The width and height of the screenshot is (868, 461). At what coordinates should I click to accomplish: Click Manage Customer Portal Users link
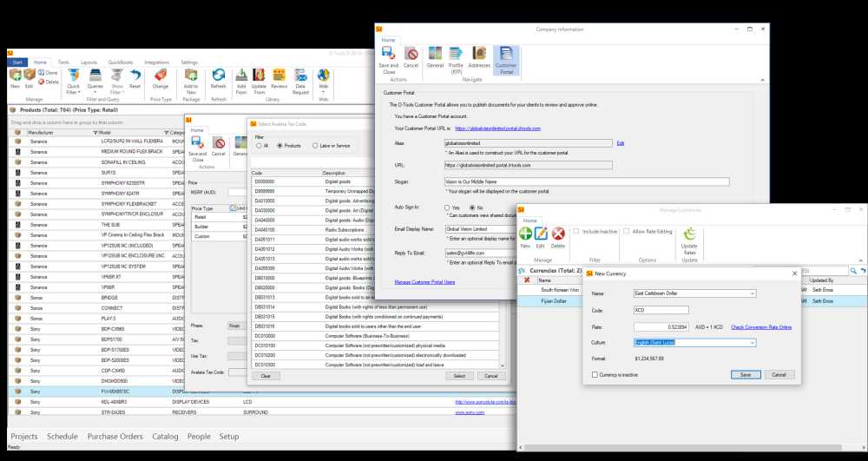pos(424,281)
